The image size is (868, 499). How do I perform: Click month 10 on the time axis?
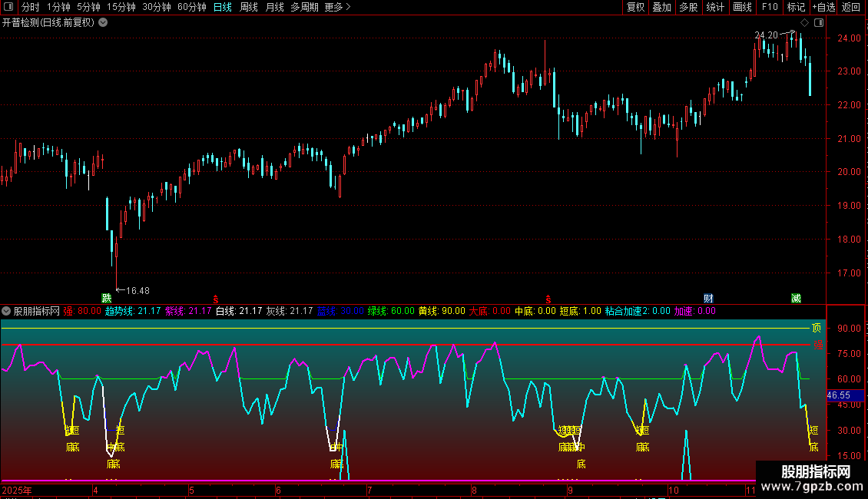(673, 490)
